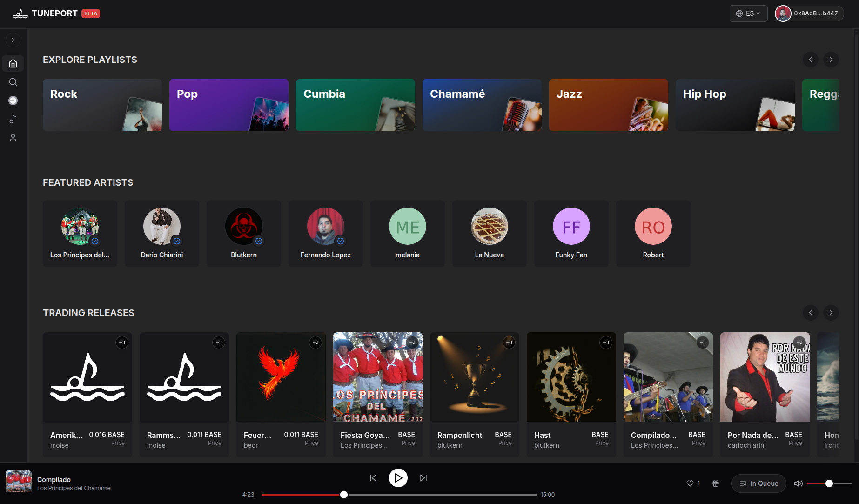This screenshot has height=504, width=859.
Task: Open wallet account 0x8AdB...b447
Action: [809, 13]
